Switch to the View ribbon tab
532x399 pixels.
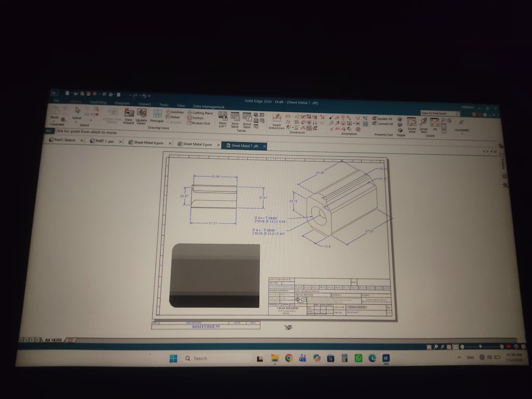181,105
